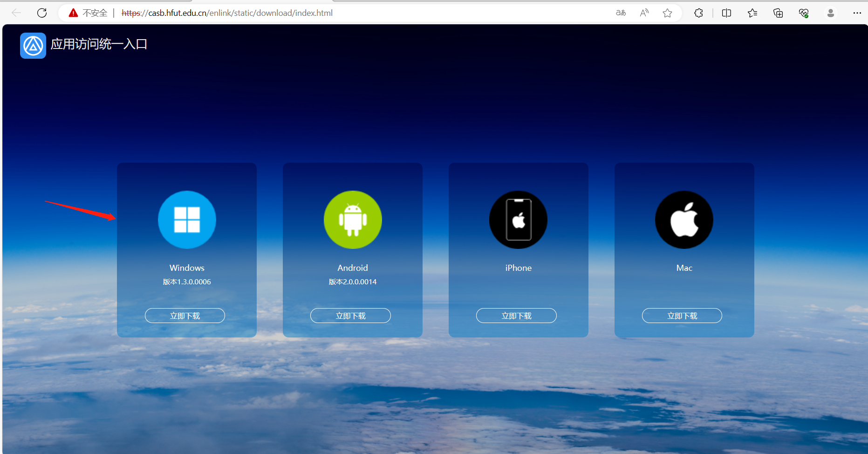This screenshot has height=454, width=868.
Task: Download the Windows client
Action: [185, 316]
